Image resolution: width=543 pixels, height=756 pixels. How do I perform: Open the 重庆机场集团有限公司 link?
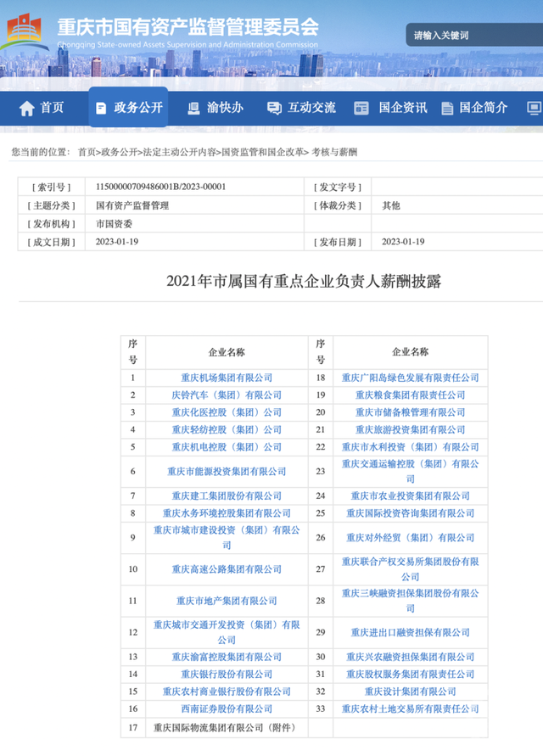point(227,378)
